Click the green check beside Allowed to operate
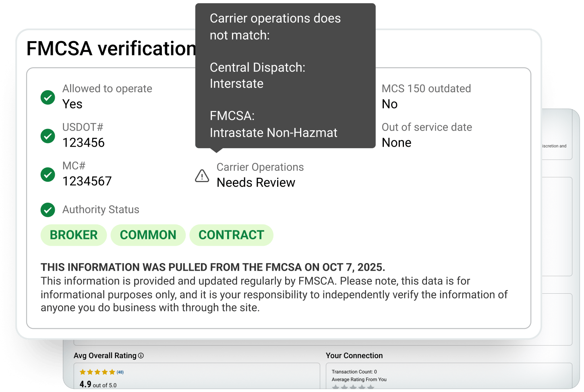This screenshot has width=584, height=392. tap(48, 97)
